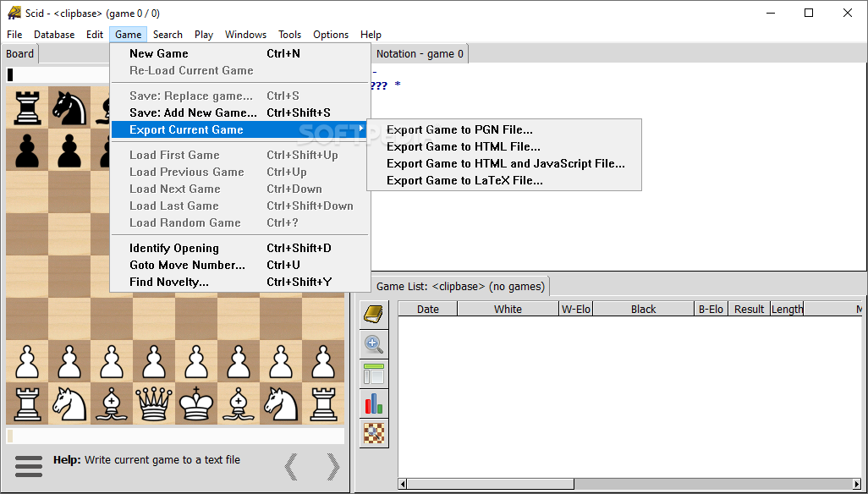Close the open Game menu
Viewport: 868px width, 494px height.
129,35
